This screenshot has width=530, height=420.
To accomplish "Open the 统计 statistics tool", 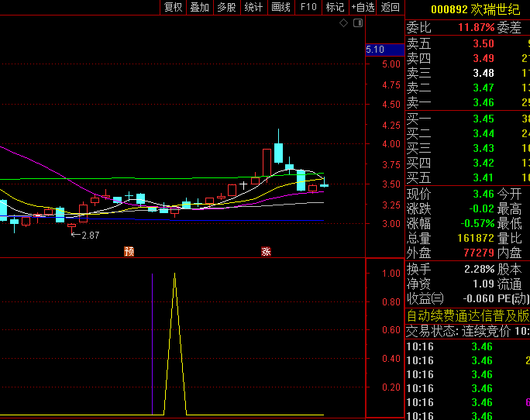I will [x=253, y=7].
